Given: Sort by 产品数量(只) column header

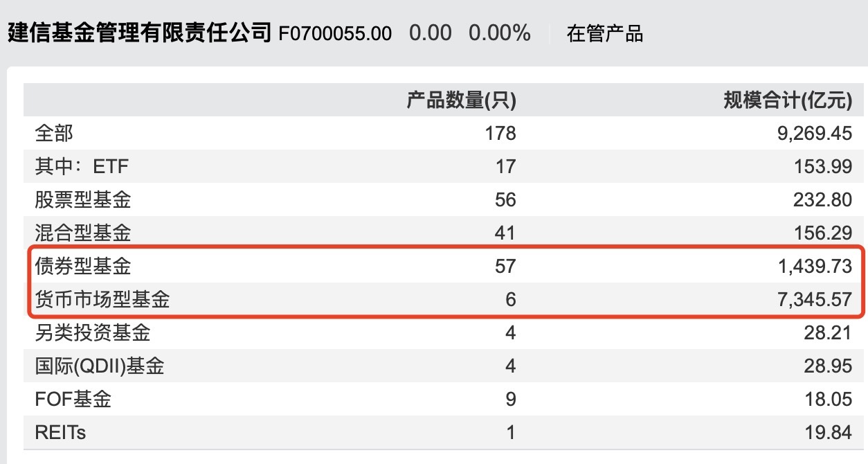Looking at the screenshot, I should 461,100.
